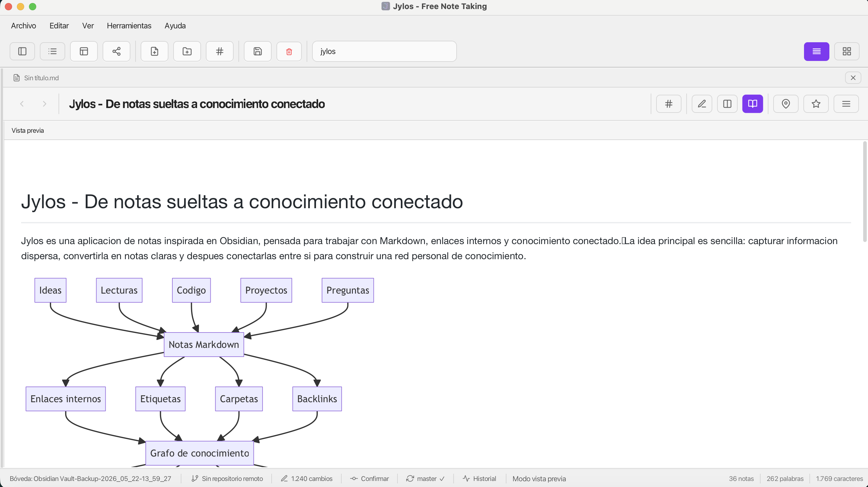The width and height of the screenshot is (868, 487).
Task: Go forward with the right chevron
Action: tap(44, 104)
